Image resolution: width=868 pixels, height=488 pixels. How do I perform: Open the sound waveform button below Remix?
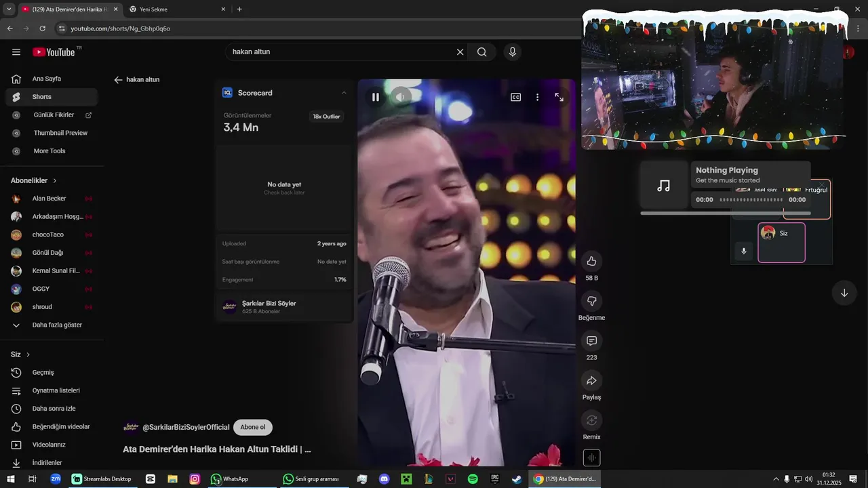pyautogui.click(x=591, y=458)
